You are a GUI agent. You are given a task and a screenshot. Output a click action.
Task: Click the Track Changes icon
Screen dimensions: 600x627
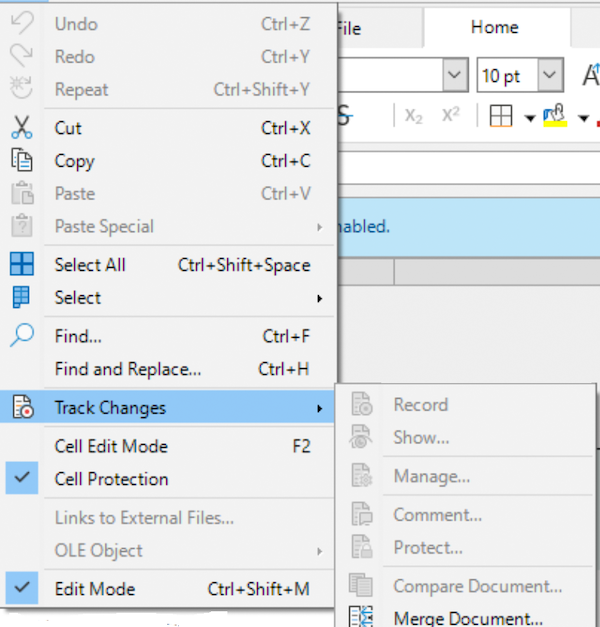coord(21,407)
